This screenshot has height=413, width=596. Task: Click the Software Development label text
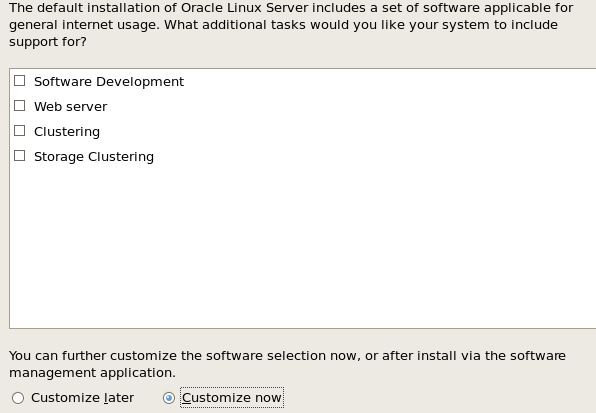[109, 82]
